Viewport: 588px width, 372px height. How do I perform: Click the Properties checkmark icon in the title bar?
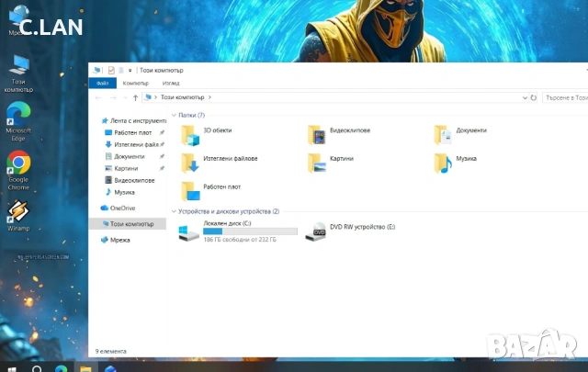(111, 70)
